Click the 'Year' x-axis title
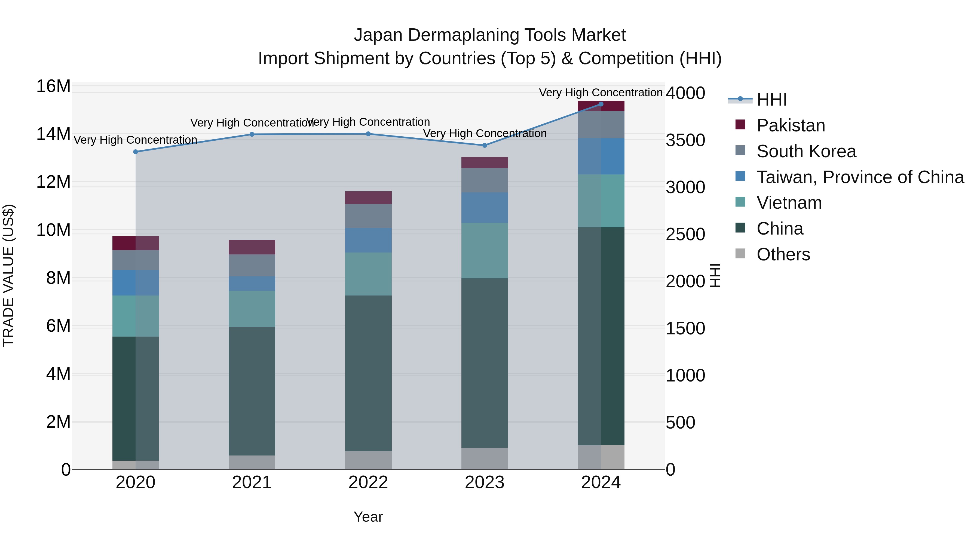 368,517
